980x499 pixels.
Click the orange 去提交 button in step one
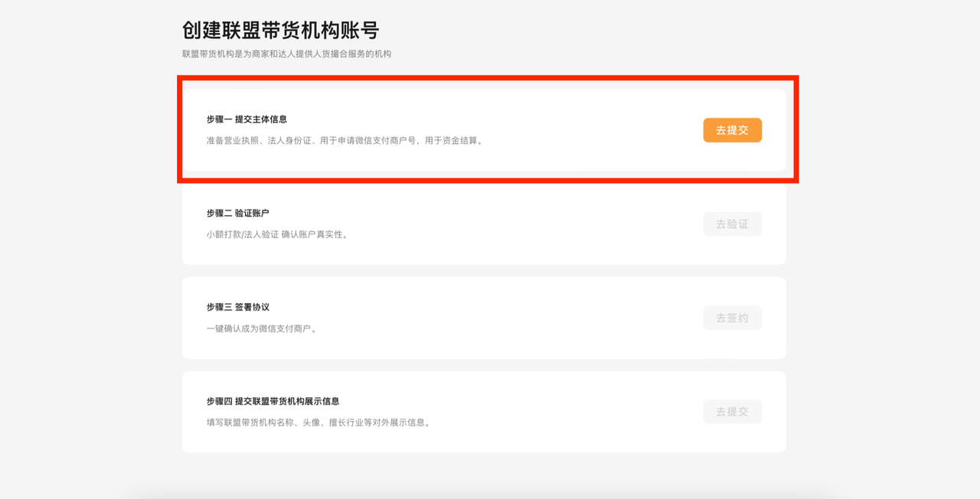pos(732,130)
